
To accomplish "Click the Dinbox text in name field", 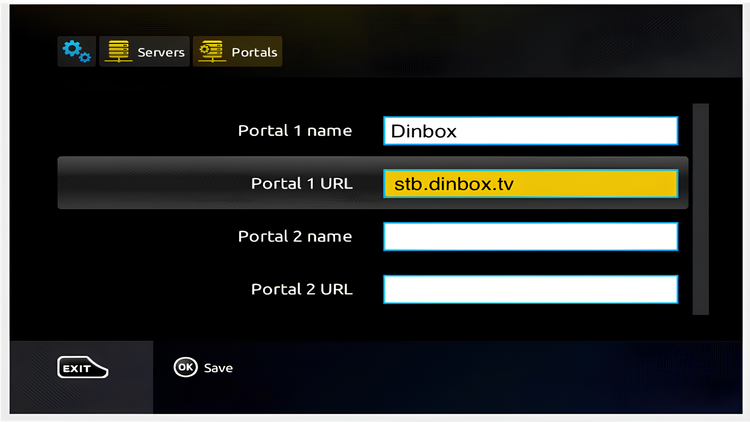I will [423, 131].
